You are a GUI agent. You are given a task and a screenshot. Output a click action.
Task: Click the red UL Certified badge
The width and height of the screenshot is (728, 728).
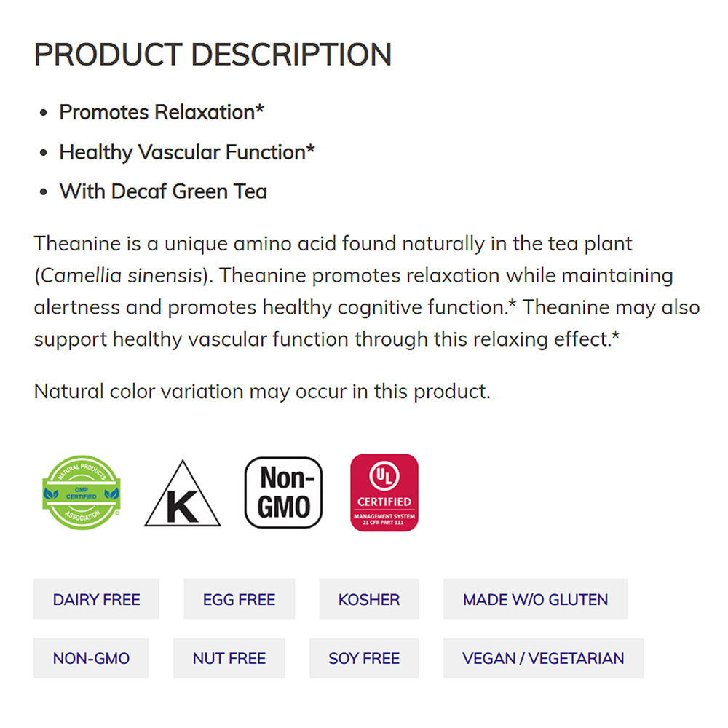click(x=384, y=492)
